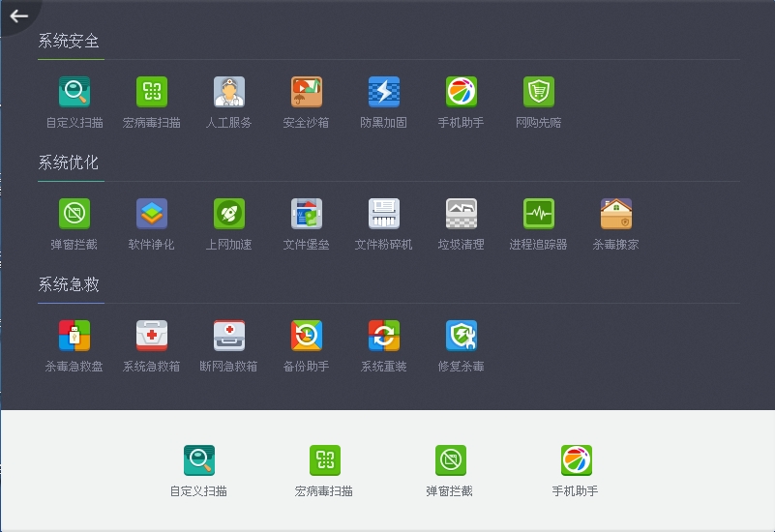
Task: Open 垃圾清理 cleanup tool
Action: tap(462, 215)
